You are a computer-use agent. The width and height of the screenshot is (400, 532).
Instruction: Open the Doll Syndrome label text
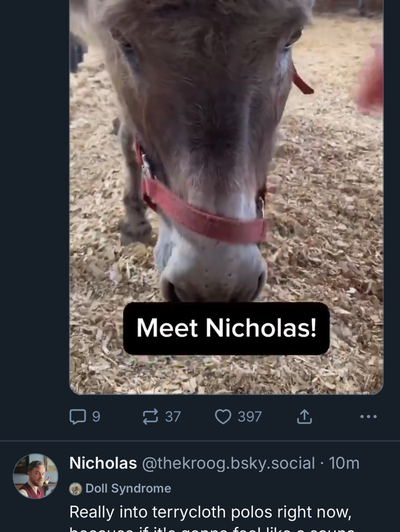tap(128, 489)
